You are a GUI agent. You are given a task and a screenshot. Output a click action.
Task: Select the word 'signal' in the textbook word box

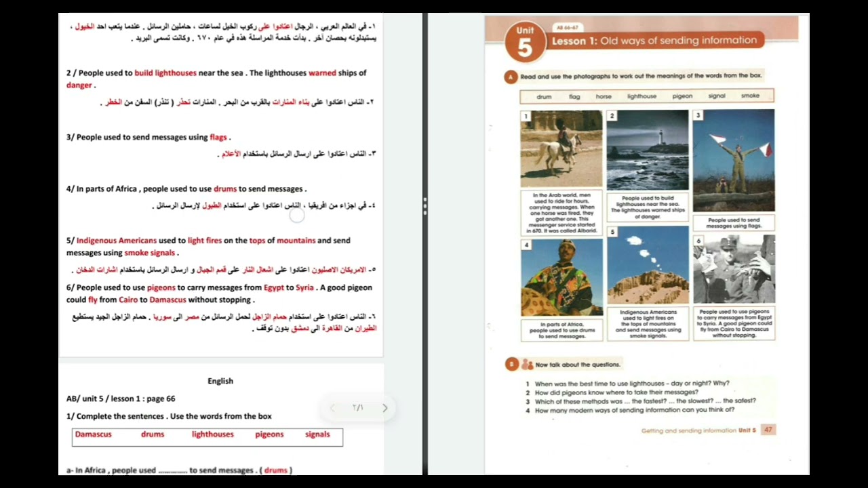[717, 96]
